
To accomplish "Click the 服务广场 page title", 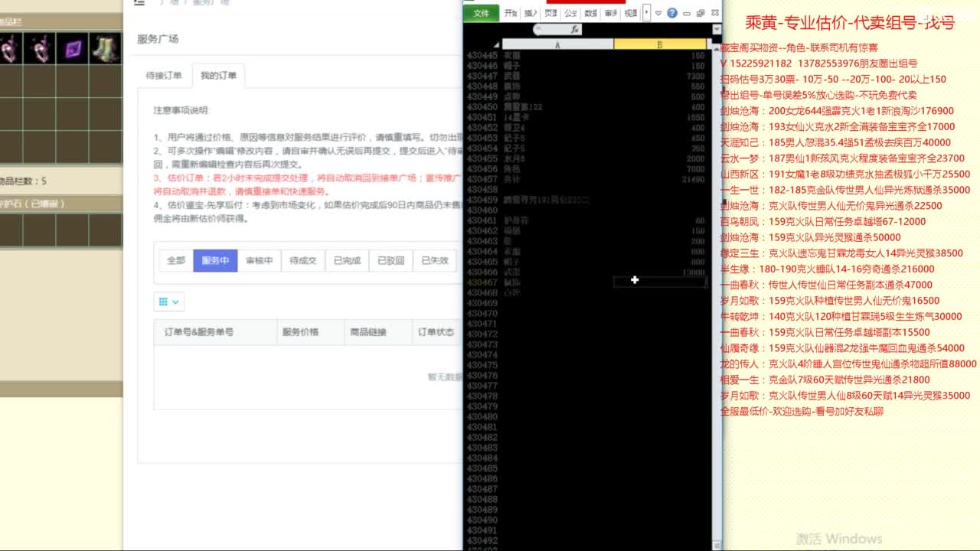I will click(158, 39).
